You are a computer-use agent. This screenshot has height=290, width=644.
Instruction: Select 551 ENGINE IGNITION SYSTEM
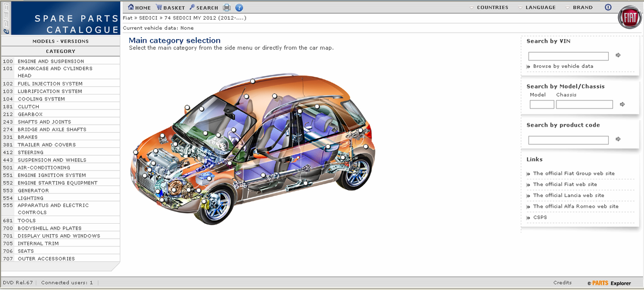pyautogui.click(x=60, y=175)
